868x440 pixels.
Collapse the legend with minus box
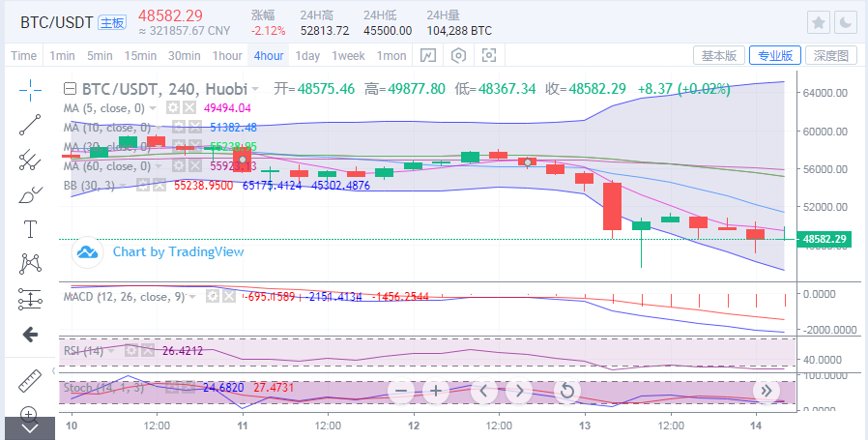coord(71,89)
